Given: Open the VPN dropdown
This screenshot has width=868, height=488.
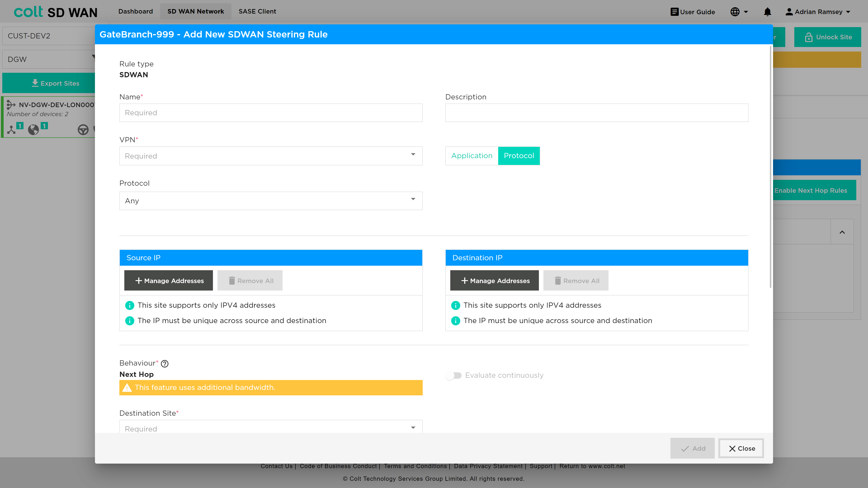Looking at the screenshot, I should point(271,156).
